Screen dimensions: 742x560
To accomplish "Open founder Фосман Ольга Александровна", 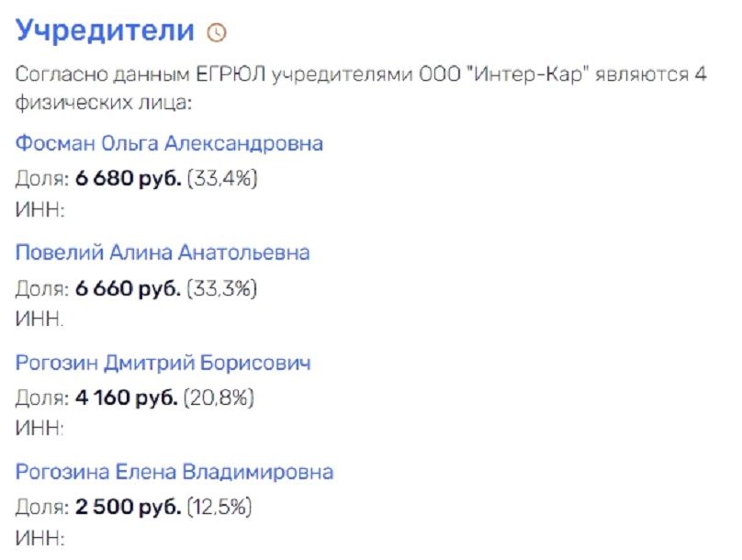I will point(169,143).
